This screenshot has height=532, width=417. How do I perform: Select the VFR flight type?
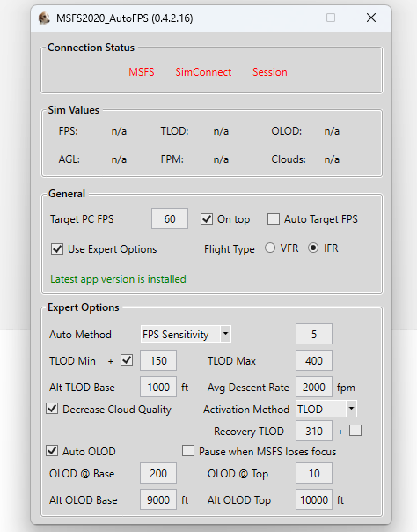click(x=270, y=248)
